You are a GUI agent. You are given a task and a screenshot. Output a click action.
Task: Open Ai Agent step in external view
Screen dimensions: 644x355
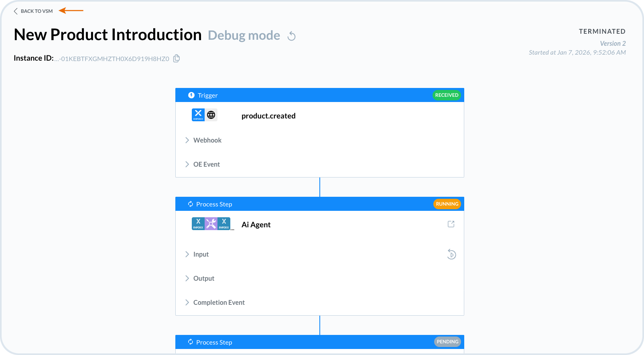451,224
